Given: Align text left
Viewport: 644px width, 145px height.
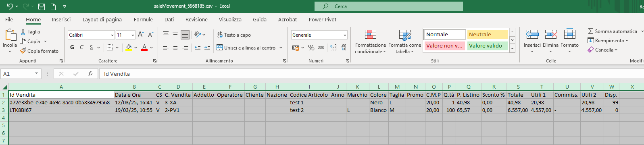Looking at the screenshot, I should click(x=166, y=48).
